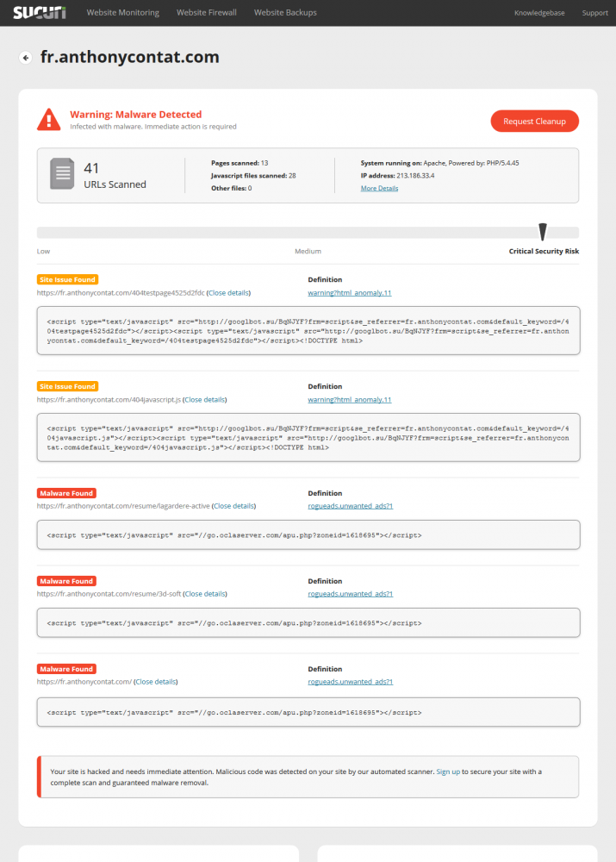Click Javascript files scanned: 28 text
The width and height of the screenshot is (616, 862).
[253, 176]
